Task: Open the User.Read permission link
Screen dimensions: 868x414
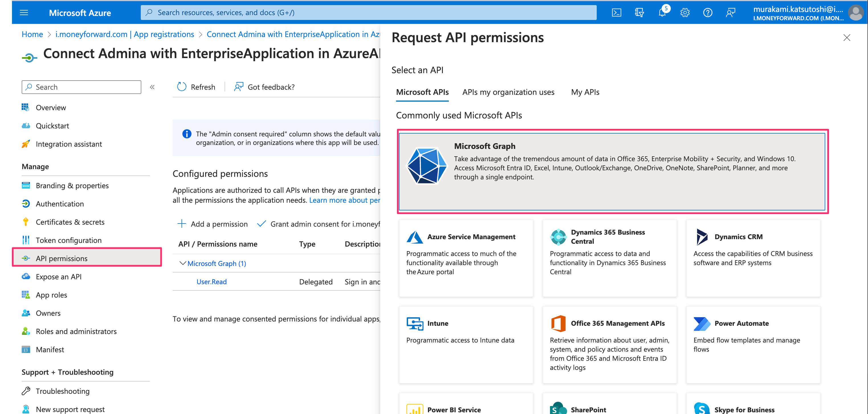Action: coord(211,282)
